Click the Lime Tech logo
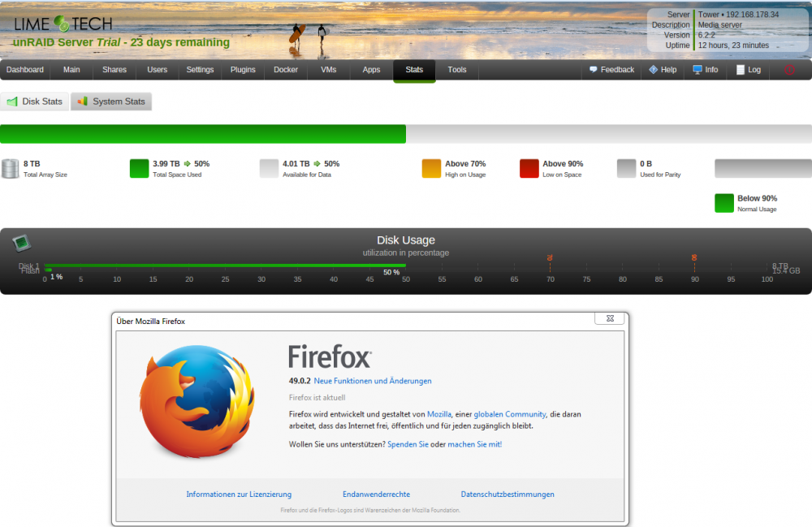Screen dimensions: 812x527 coord(63,24)
